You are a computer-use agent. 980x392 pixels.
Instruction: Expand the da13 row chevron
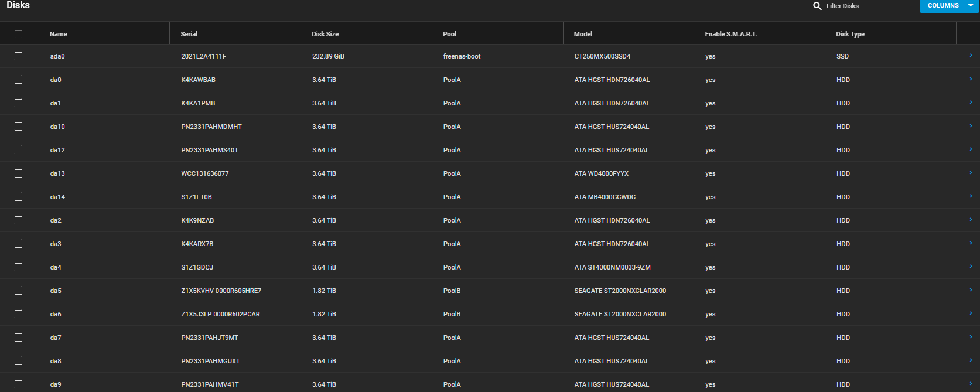click(971, 173)
